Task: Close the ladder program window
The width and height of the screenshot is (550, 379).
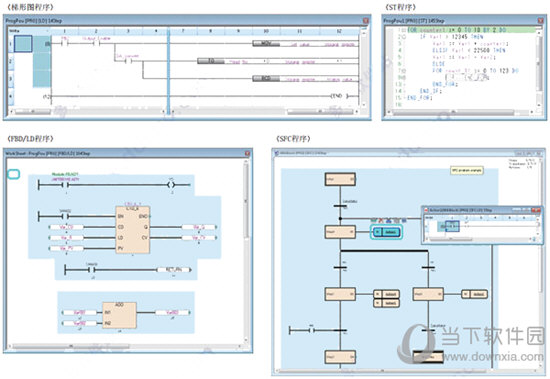Action: (x=365, y=21)
